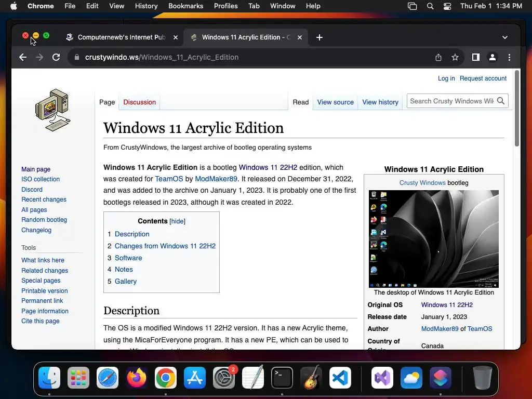Launch Safari from the Dock
The image size is (532, 399).
point(108,378)
